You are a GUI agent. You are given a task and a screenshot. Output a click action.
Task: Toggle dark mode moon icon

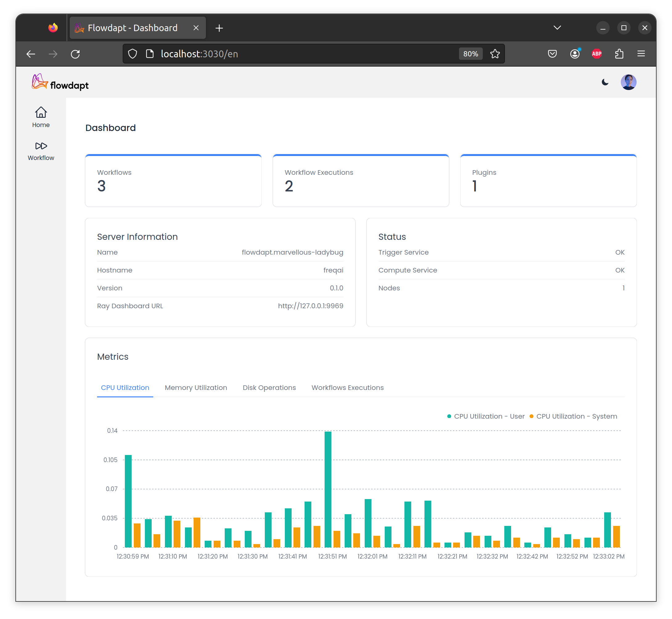(605, 82)
